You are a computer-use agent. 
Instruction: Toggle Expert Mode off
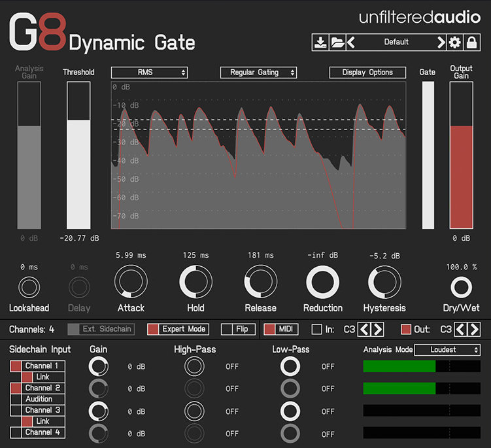[x=178, y=329]
